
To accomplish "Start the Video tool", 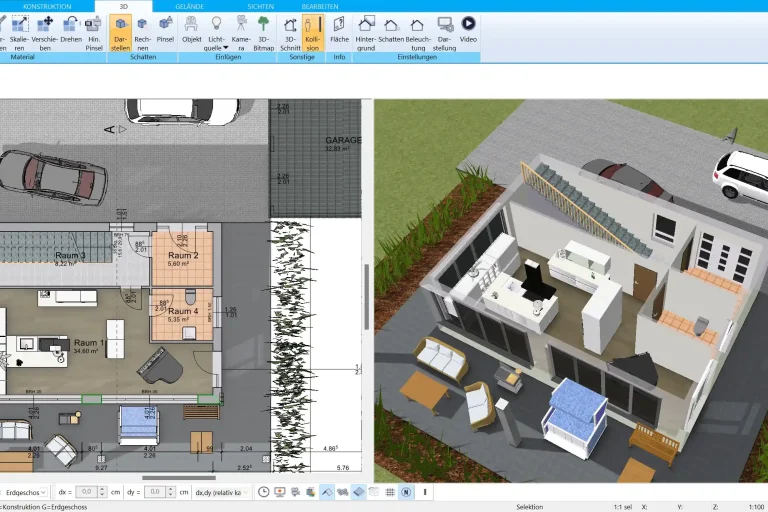I will coord(468,29).
